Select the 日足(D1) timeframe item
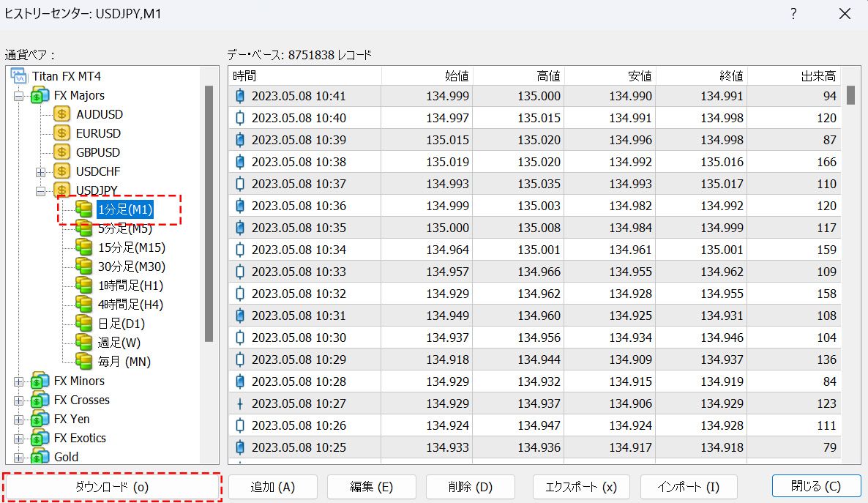Image resolution: width=868 pixels, height=503 pixels. click(121, 324)
